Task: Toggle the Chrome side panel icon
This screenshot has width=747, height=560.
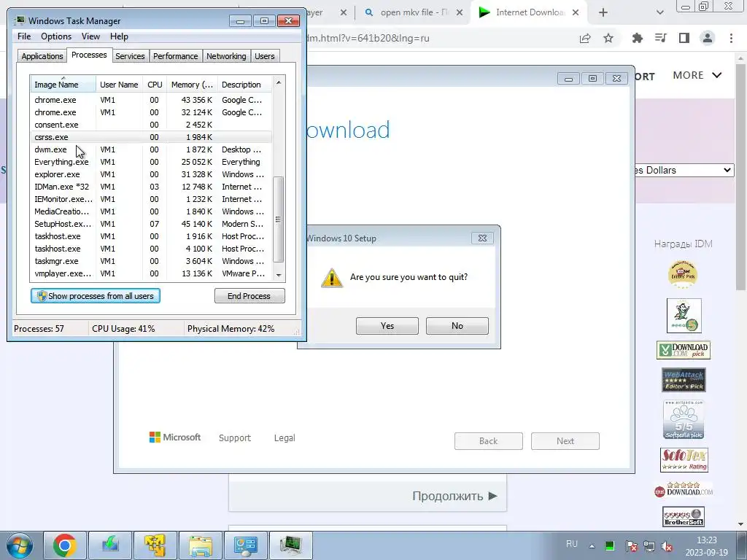Action: pos(684,38)
